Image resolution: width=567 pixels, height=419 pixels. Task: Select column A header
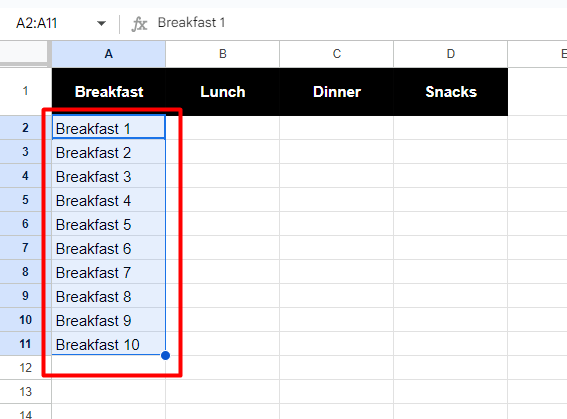click(x=108, y=54)
